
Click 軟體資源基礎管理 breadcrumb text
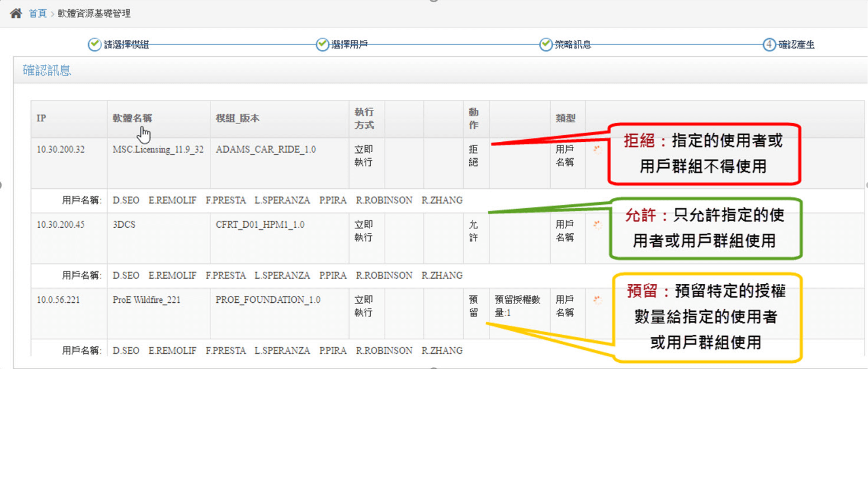tap(94, 14)
